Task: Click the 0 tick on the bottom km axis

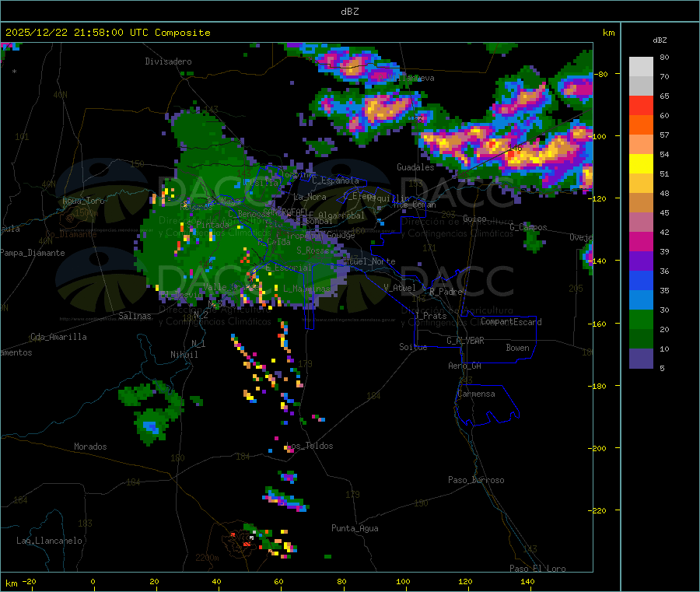Action: point(93,582)
